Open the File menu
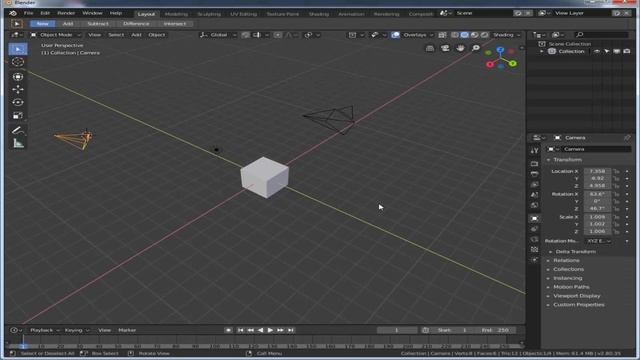Image resolution: width=640 pixels, height=360 pixels. coord(28,13)
